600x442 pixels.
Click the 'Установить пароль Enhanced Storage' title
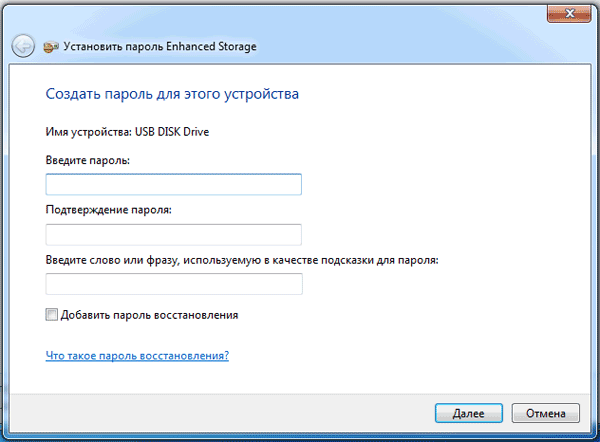pyautogui.click(x=160, y=47)
